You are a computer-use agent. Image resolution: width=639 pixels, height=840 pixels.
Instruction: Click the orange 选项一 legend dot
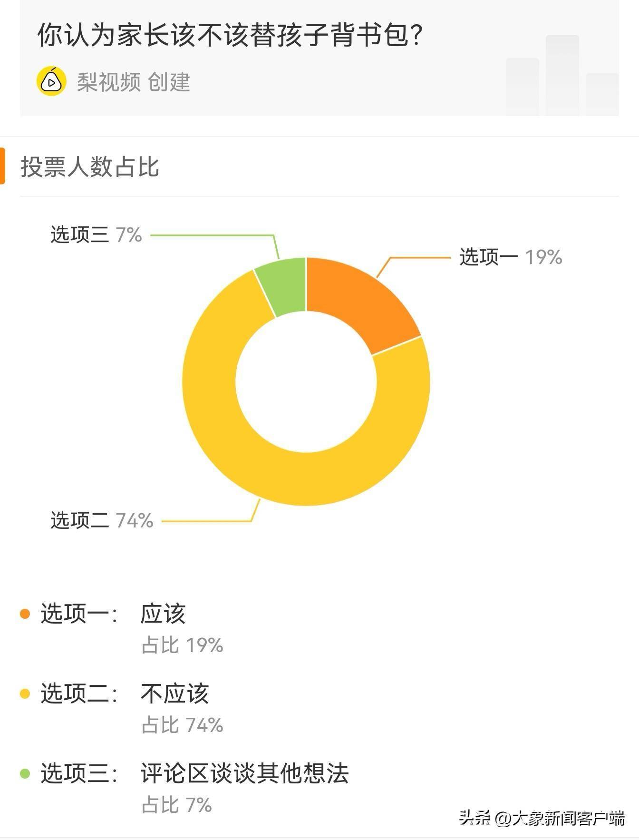[25, 614]
